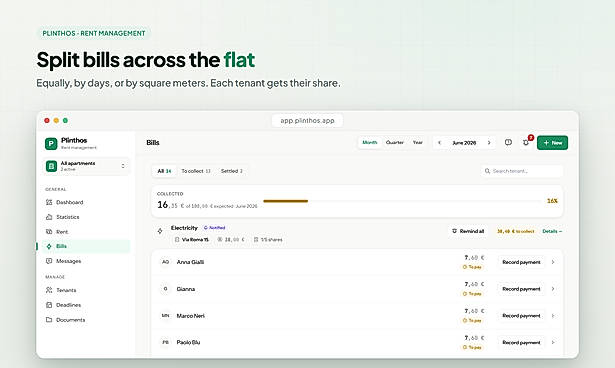
Task: Click the Deadlines calendar icon
Action: pyautogui.click(x=49, y=305)
